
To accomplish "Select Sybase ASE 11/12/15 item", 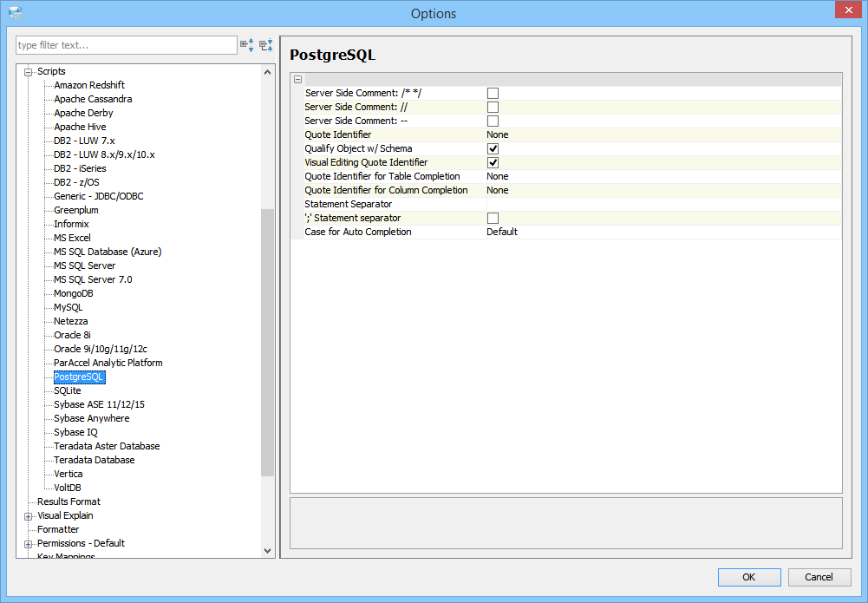I will click(99, 404).
